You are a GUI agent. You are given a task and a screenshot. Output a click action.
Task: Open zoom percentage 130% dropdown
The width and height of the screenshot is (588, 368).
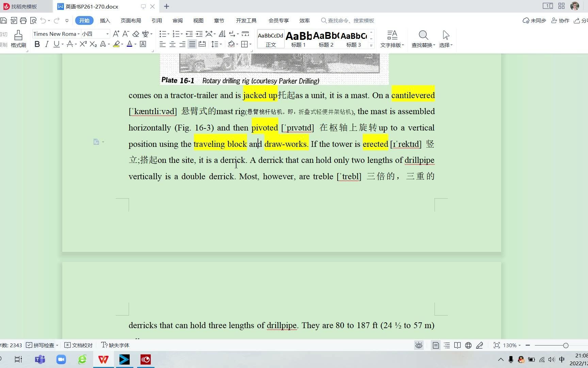pyautogui.click(x=512, y=346)
